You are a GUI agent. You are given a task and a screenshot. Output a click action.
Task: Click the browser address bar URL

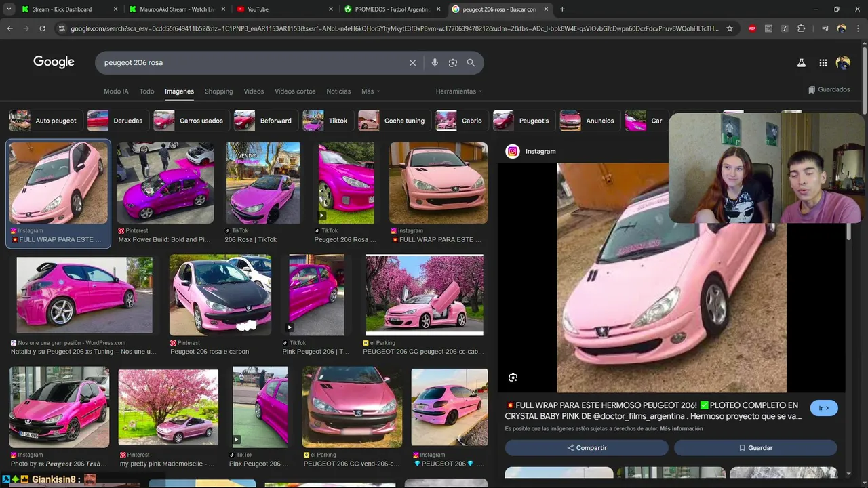tap(393, 28)
